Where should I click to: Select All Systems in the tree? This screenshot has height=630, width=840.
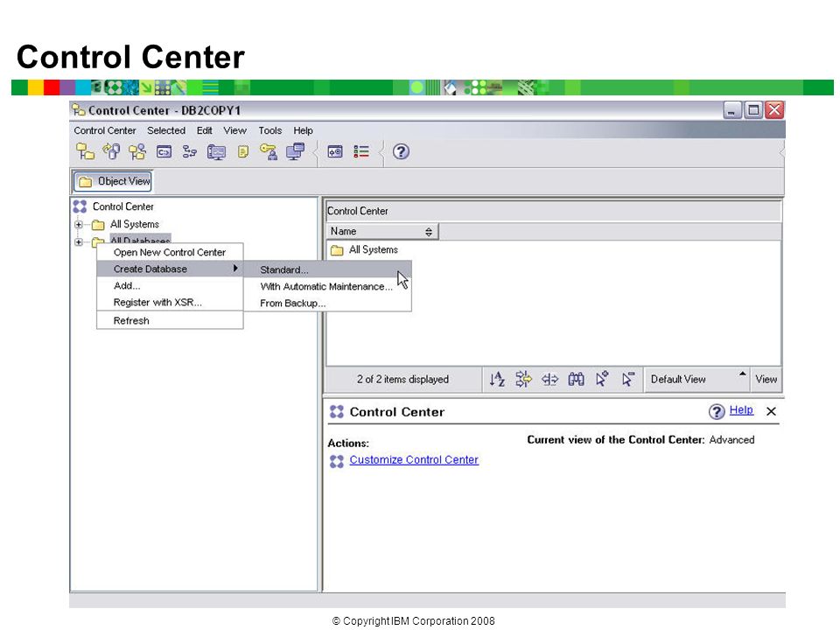[135, 225]
